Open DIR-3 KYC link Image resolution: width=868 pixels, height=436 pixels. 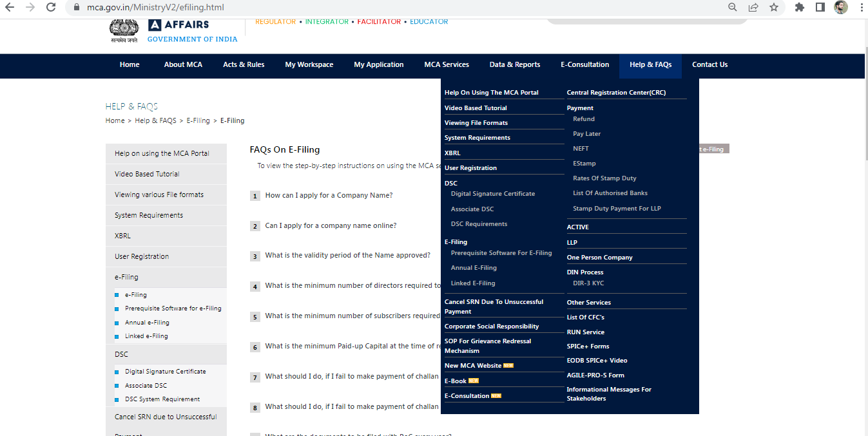(588, 283)
